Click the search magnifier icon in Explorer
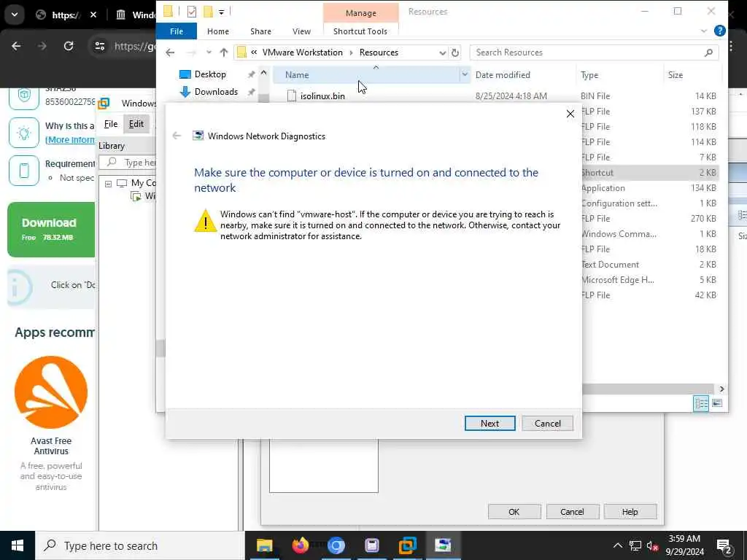Image resolution: width=747 pixels, height=560 pixels. (x=708, y=52)
